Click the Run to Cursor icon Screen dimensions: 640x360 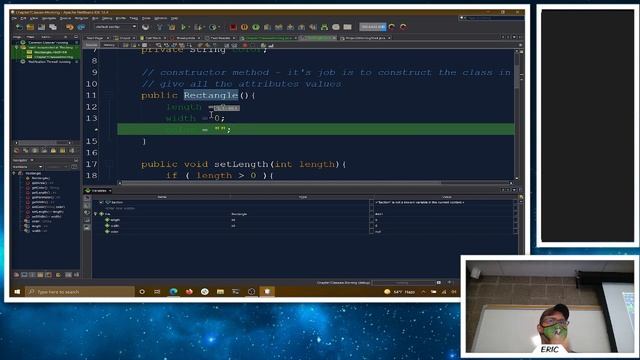click(x=313, y=27)
